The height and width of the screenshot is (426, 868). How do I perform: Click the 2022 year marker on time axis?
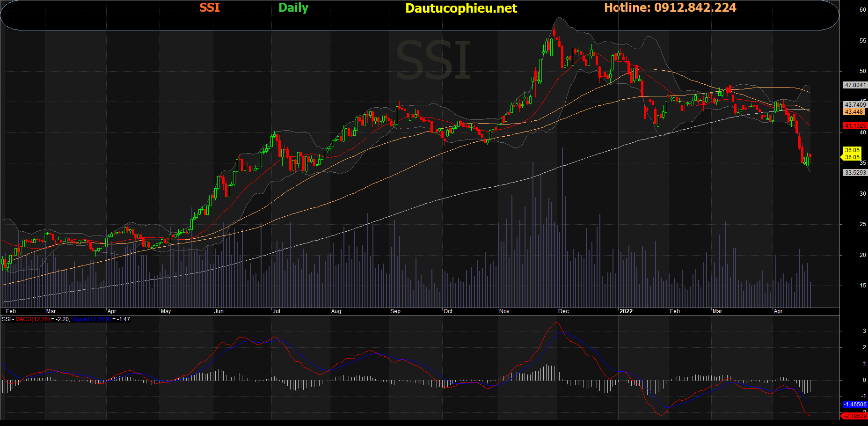[x=626, y=311]
